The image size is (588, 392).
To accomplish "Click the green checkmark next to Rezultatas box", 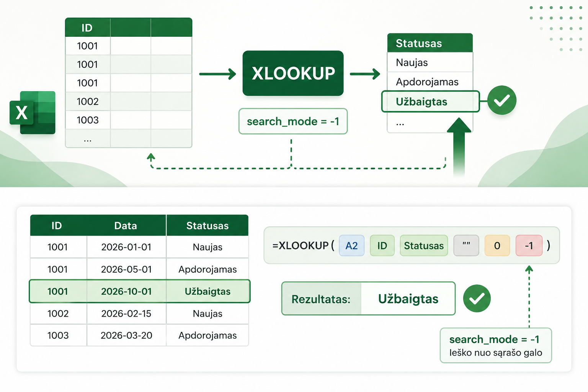I will pyautogui.click(x=477, y=299).
